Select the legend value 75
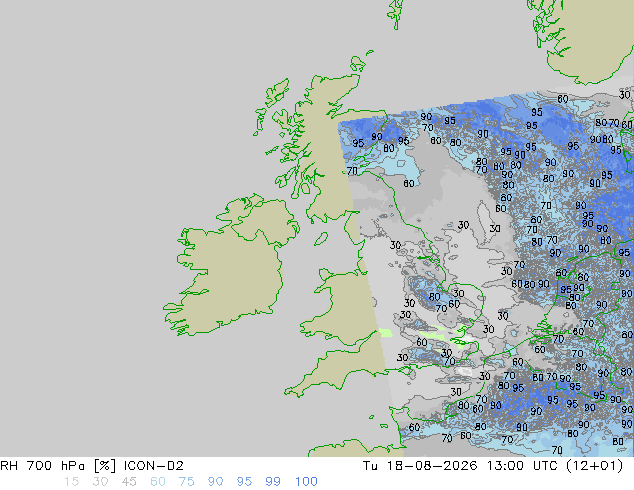 [186, 482]
